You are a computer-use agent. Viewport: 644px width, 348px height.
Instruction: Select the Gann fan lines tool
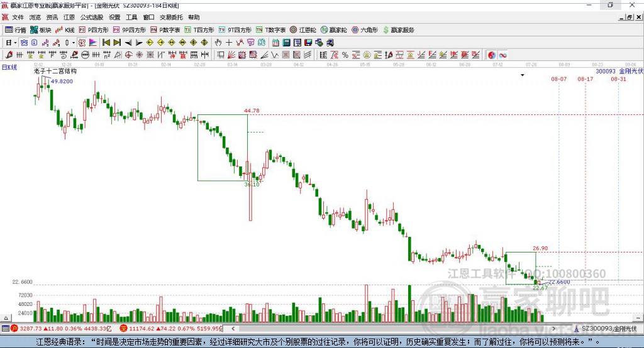pyautogui.click(x=231, y=55)
